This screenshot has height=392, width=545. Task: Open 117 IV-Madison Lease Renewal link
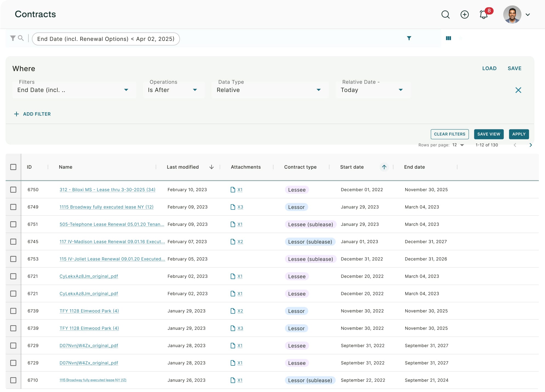112,242
